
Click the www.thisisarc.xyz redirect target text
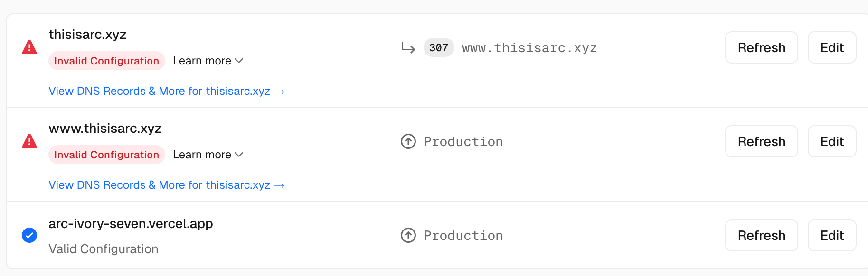529,48
